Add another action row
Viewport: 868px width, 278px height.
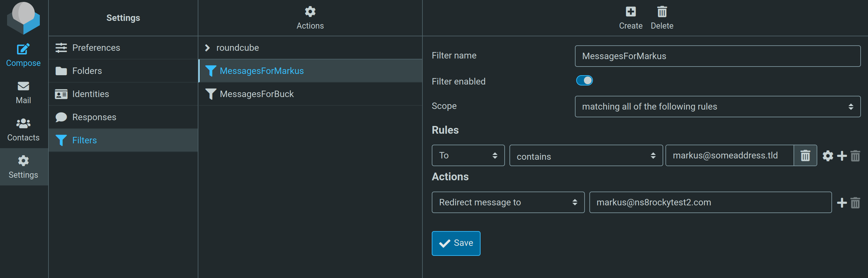842,202
